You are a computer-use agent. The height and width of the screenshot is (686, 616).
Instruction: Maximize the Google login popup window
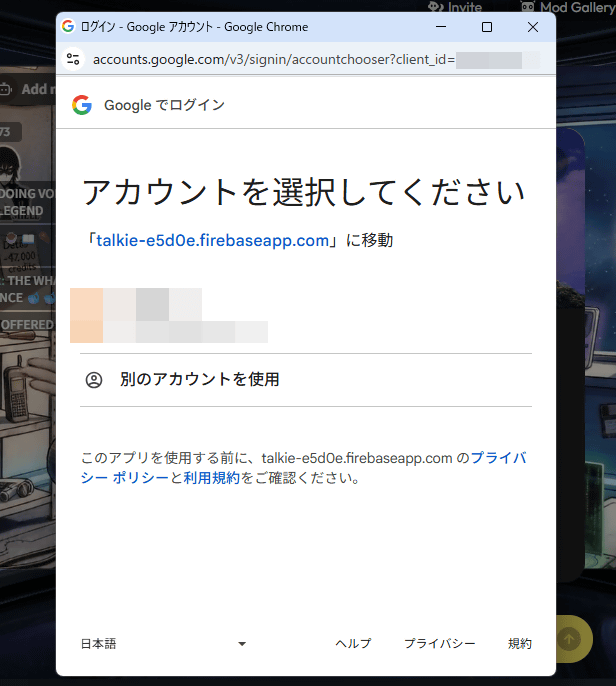(487, 27)
